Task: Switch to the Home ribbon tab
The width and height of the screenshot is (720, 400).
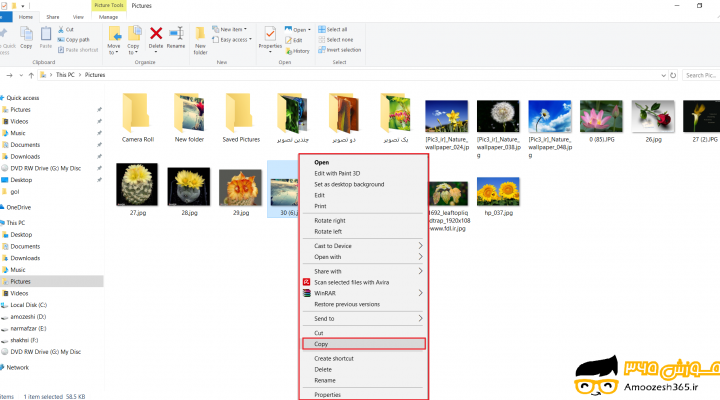Action: pos(26,17)
